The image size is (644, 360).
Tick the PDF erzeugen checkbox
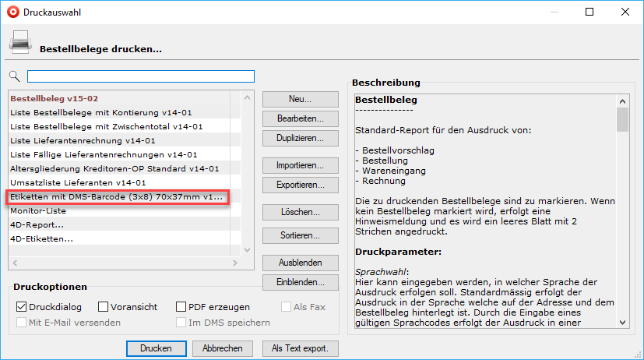point(181,307)
